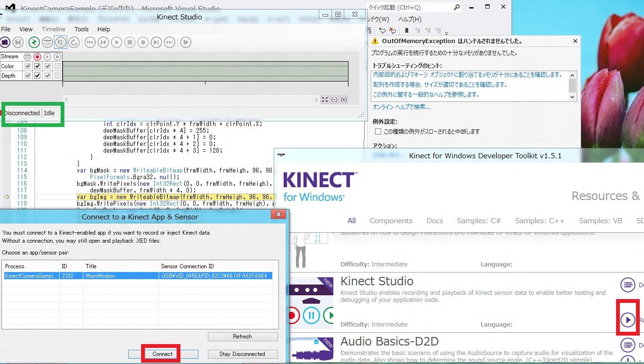Open the File menu in Kinect Studio
The image size is (644, 364).
(x=6, y=29)
